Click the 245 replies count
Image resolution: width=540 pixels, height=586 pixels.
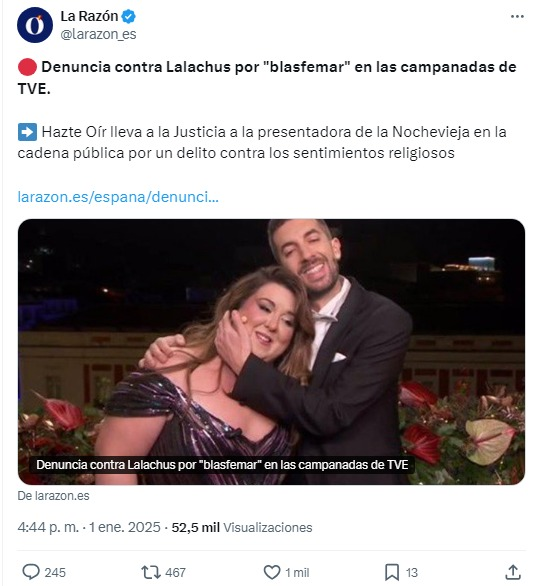coord(55,573)
